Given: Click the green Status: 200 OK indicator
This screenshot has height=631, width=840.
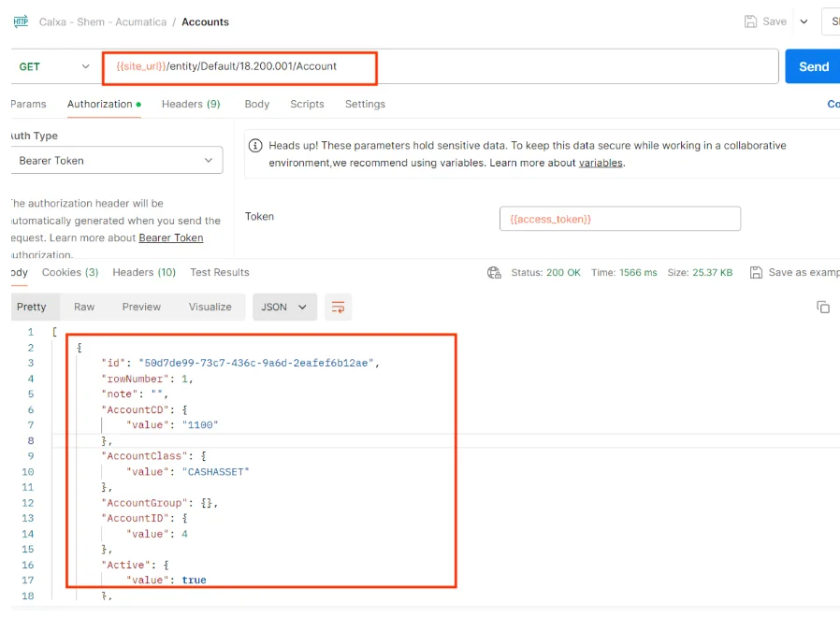Looking at the screenshot, I should [537, 272].
